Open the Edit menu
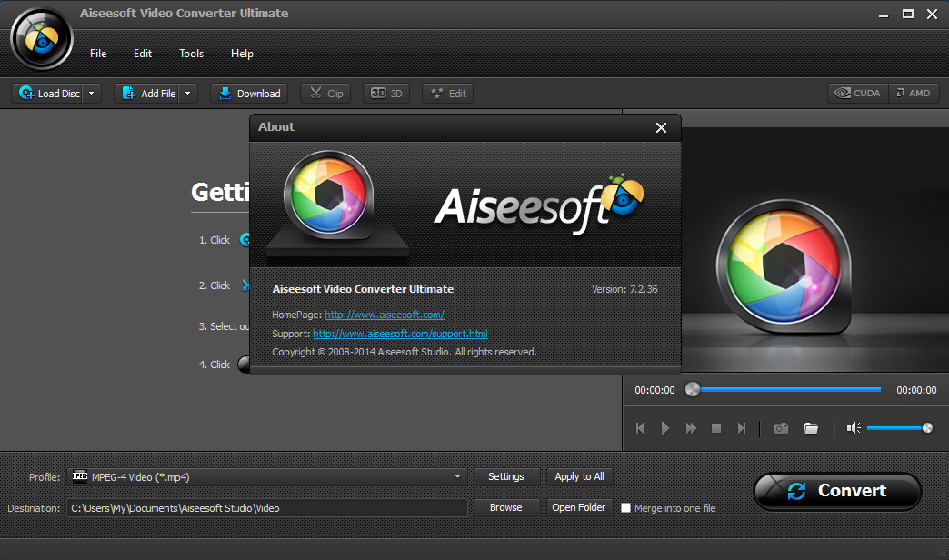The width and height of the screenshot is (949, 560). tap(142, 54)
